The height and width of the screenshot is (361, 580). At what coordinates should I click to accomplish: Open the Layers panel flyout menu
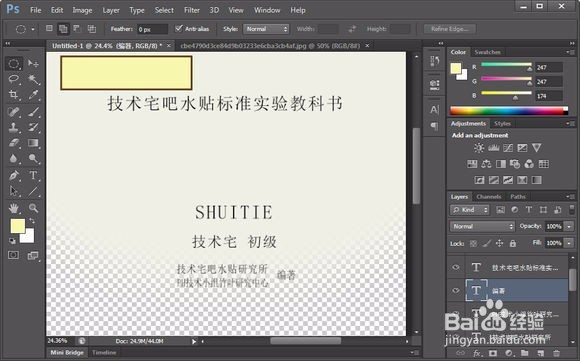click(570, 196)
